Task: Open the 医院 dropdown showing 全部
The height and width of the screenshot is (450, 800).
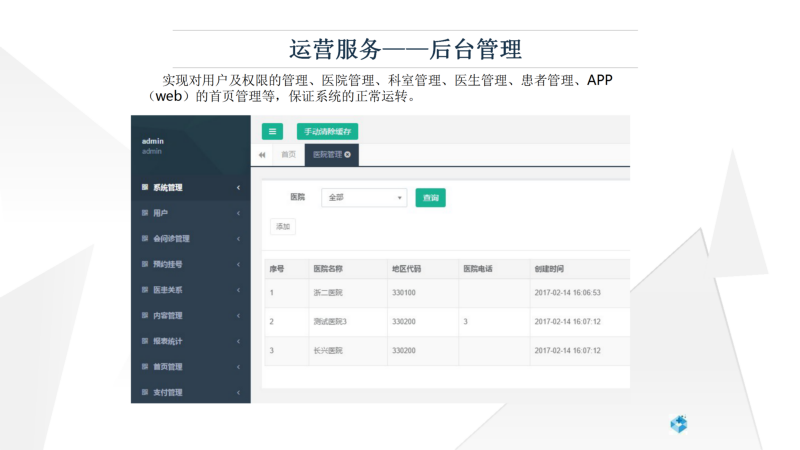Action: tap(364, 197)
